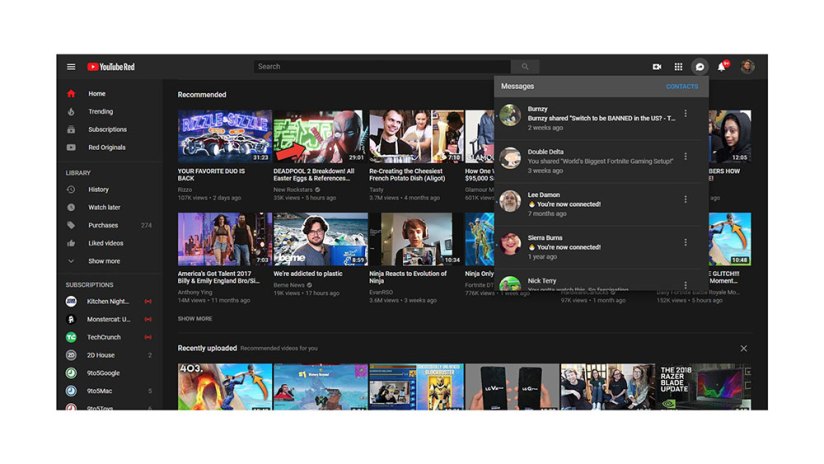Open the French Potato Dish video thumbnail
The width and height of the screenshot is (824, 464).
[x=416, y=136]
